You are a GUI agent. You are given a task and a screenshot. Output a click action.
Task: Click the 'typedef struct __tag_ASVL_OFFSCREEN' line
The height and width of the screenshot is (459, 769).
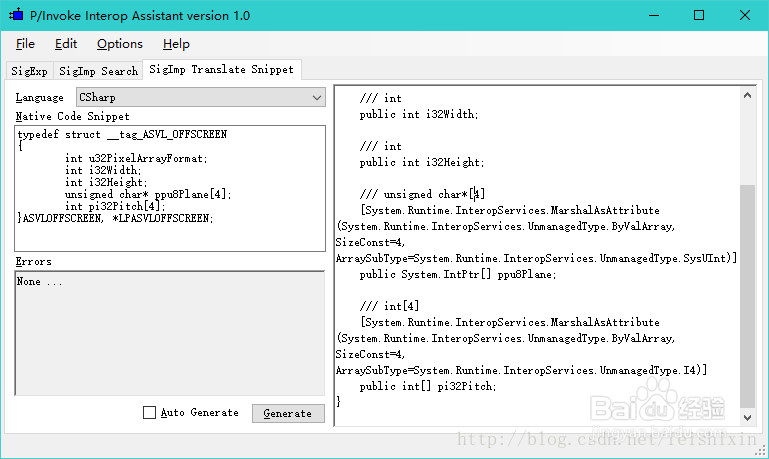point(122,134)
